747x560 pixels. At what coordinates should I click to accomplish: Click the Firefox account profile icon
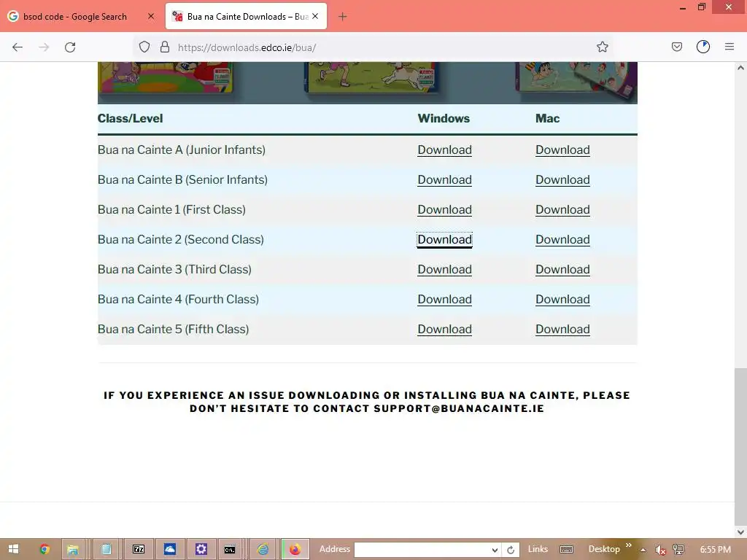coord(703,47)
